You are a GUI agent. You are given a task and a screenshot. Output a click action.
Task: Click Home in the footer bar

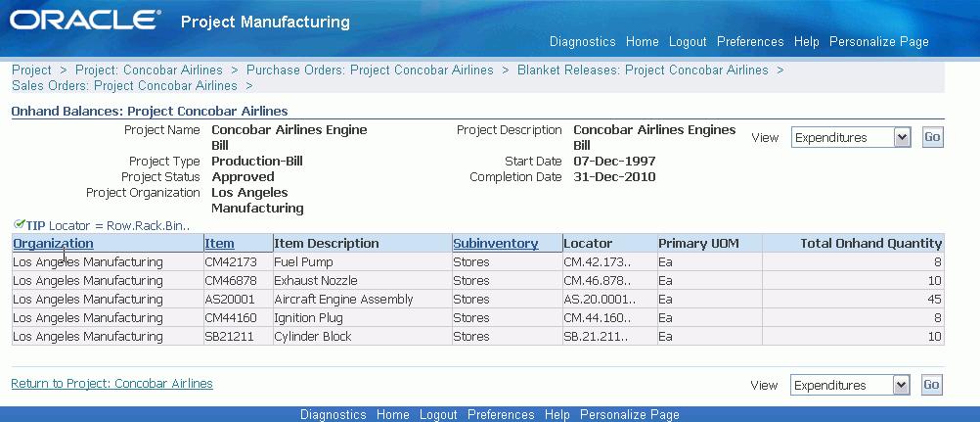pos(393,414)
